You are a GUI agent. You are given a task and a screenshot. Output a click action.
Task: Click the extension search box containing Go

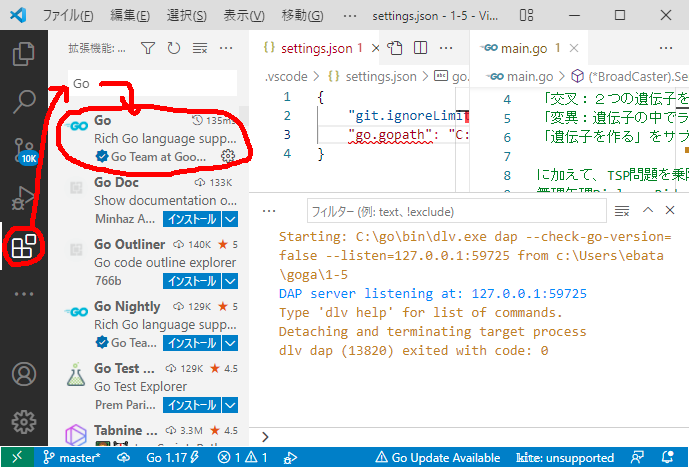click(x=152, y=83)
